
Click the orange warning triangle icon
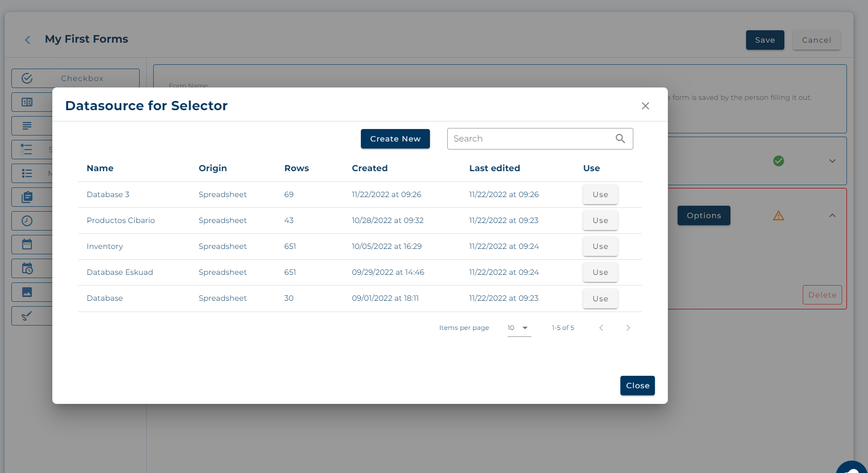tap(778, 216)
